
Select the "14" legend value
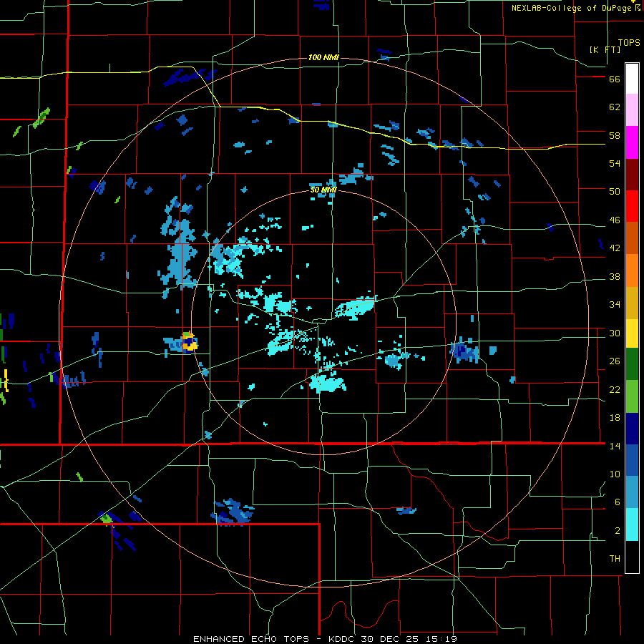tap(615, 446)
